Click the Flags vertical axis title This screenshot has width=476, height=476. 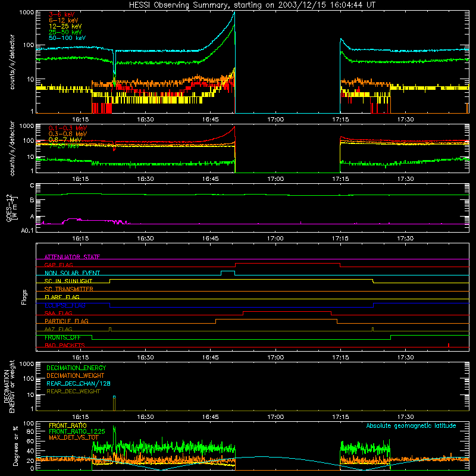point(24,297)
